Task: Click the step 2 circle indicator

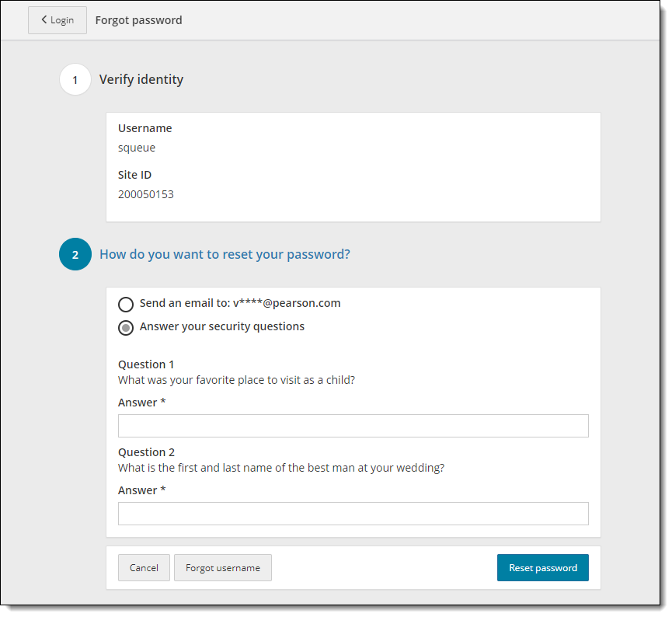Action: point(75,254)
